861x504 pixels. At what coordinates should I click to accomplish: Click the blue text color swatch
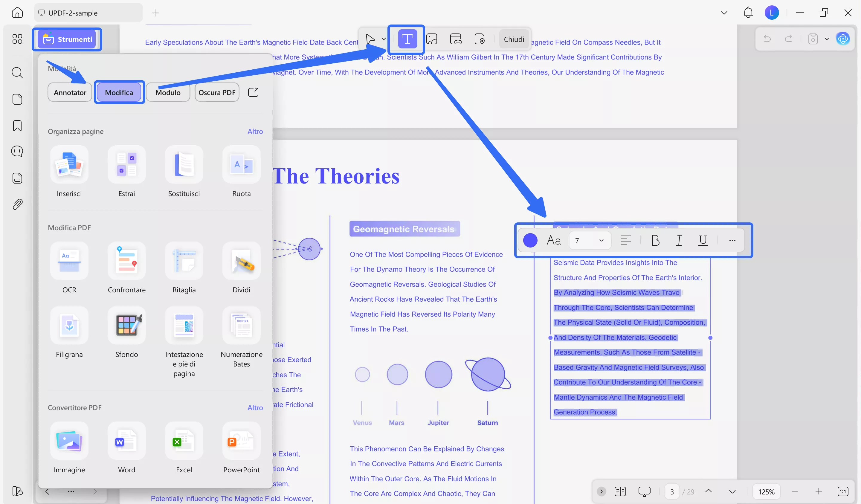pyautogui.click(x=530, y=240)
